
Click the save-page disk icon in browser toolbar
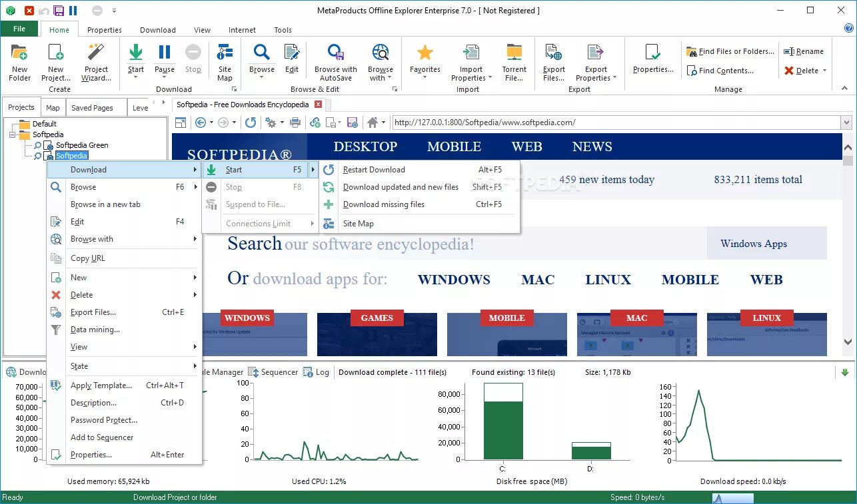[x=353, y=123]
